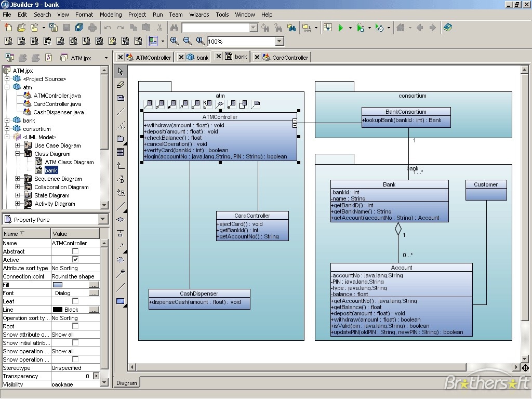Select the arrow pointer tool in palette
The image size is (532, 399).
point(121,71)
